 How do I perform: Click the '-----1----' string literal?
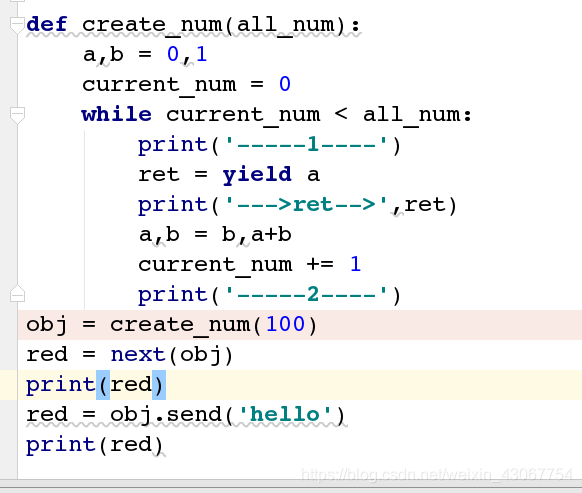click(306, 145)
